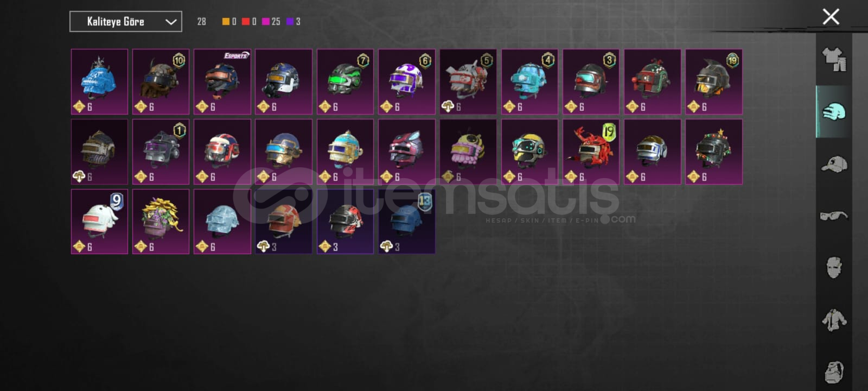Open the face mask category icon
Image resolution: width=868 pixels, height=391 pixels.
(834, 268)
